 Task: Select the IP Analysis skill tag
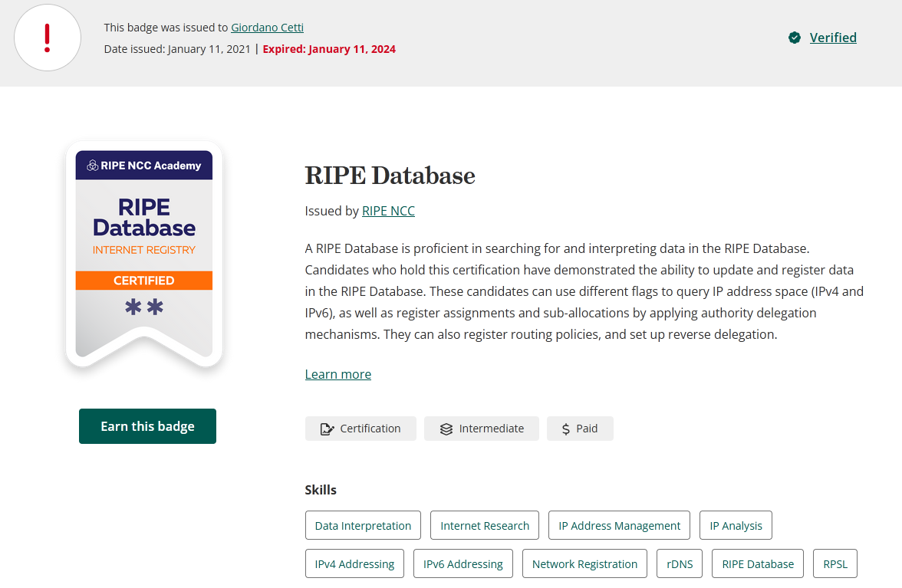[x=736, y=525]
